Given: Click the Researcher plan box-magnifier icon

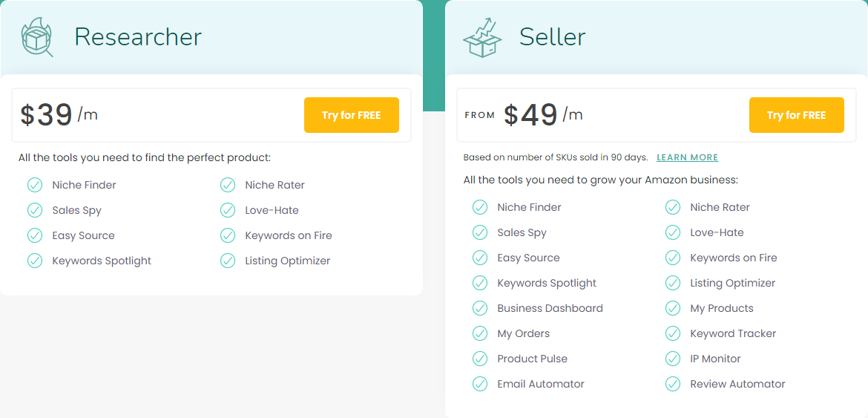Looking at the screenshot, I should [x=37, y=37].
